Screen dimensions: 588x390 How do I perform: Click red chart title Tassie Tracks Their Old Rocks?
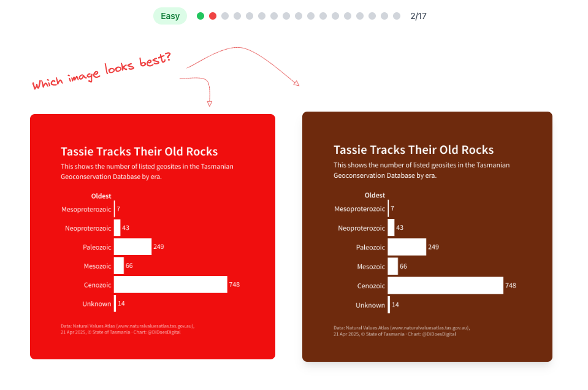coord(139,151)
